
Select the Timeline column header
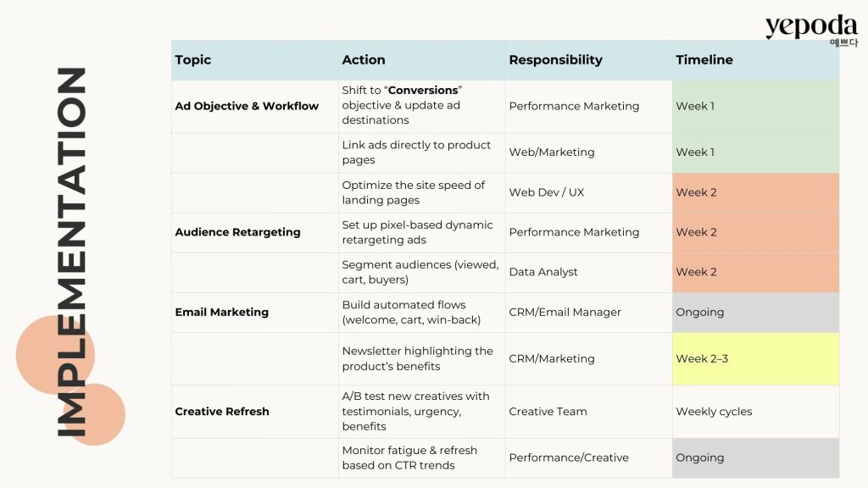pyautogui.click(x=704, y=60)
